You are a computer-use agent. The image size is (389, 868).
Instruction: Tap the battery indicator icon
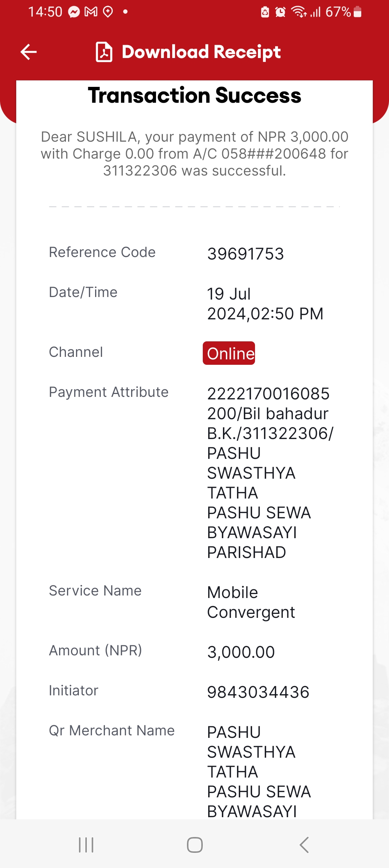click(357, 12)
